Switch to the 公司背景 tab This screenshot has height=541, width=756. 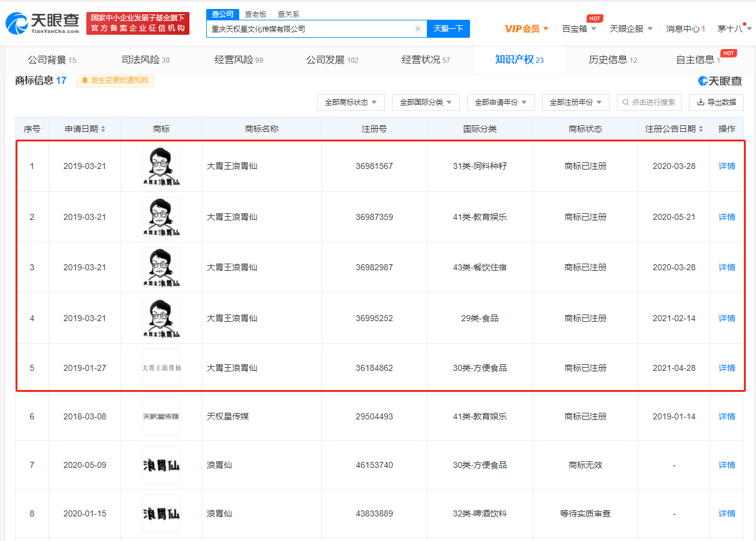click(52, 60)
